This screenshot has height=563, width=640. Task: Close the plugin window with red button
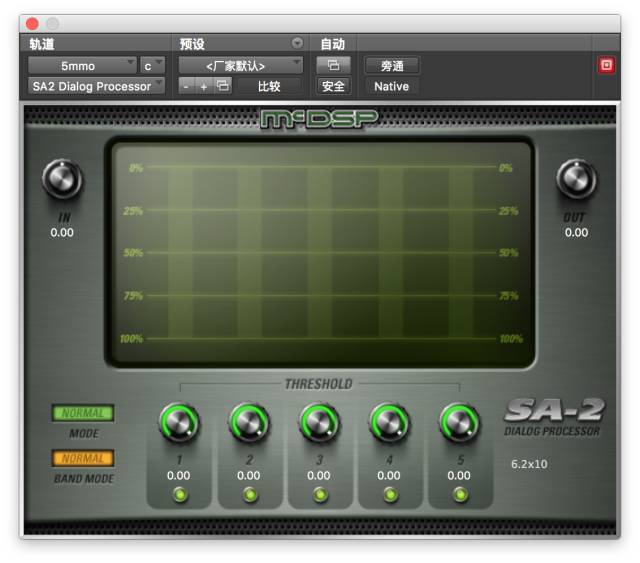32,24
